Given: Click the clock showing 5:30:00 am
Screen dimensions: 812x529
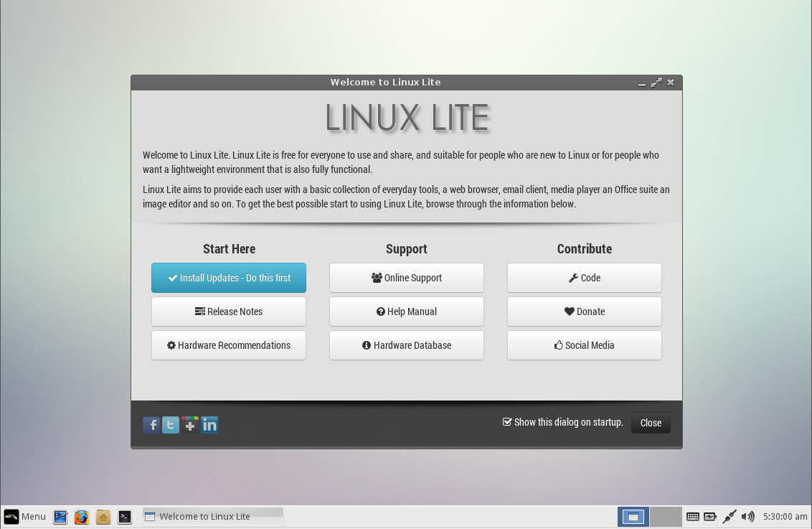Looking at the screenshot, I should click(785, 517).
